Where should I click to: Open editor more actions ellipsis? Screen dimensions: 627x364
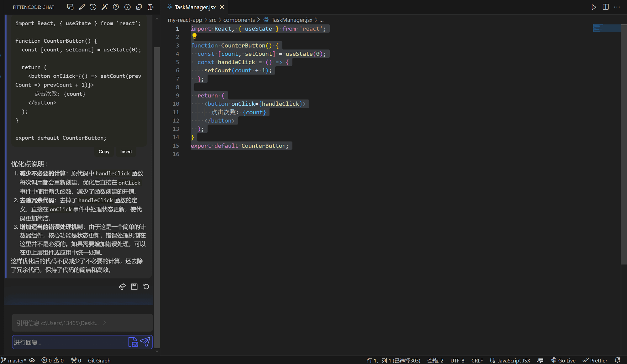(617, 7)
